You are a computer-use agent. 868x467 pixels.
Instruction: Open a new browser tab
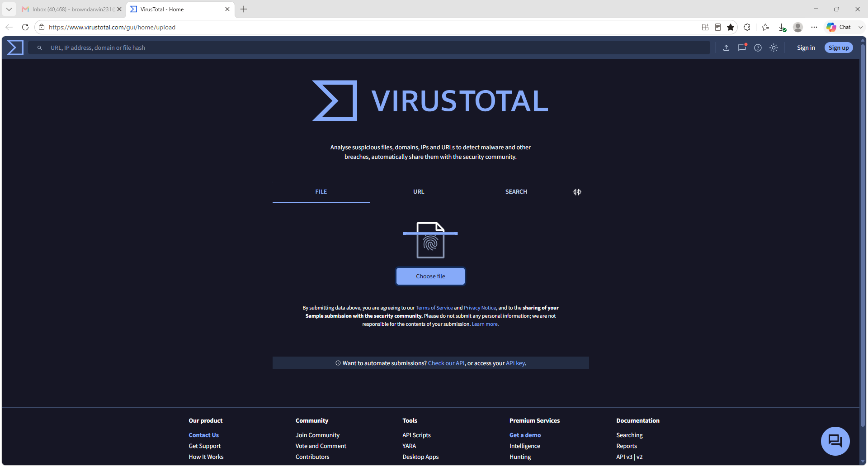[x=244, y=9]
